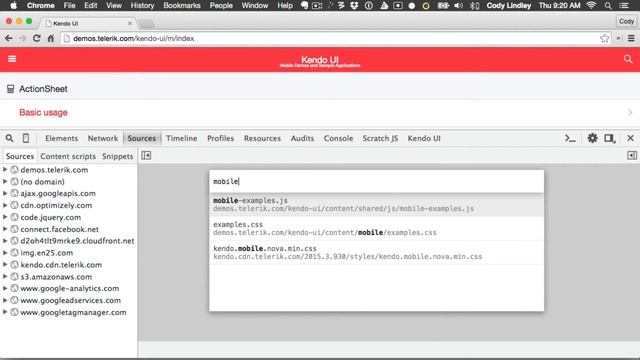Open the Kendo UI hamburger menu
Viewport: 640px width, 360px height.
[x=12, y=59]
